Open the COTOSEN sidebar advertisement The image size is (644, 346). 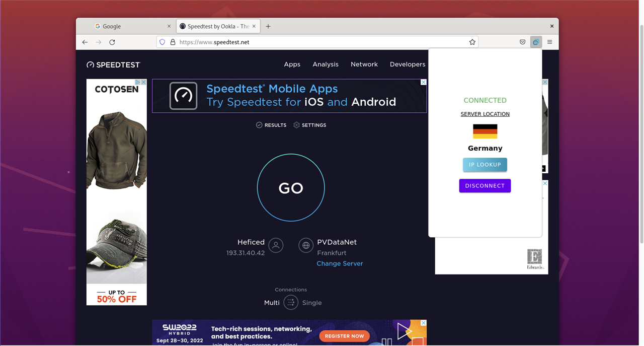(x=117, y=192)
